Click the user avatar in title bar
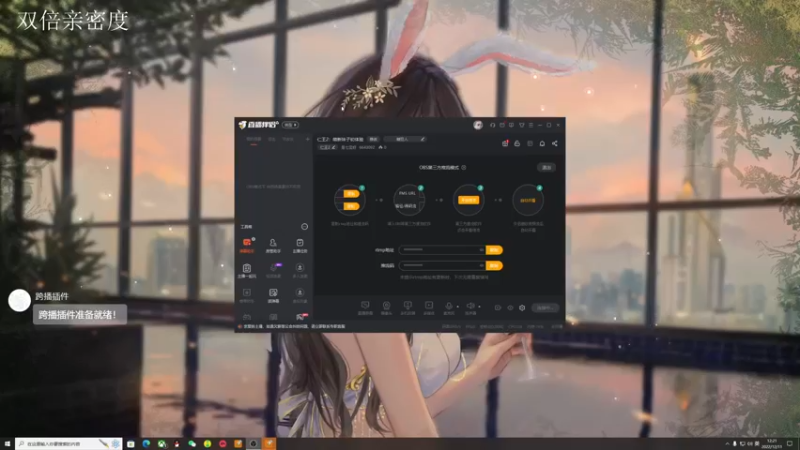 point(478,125)
